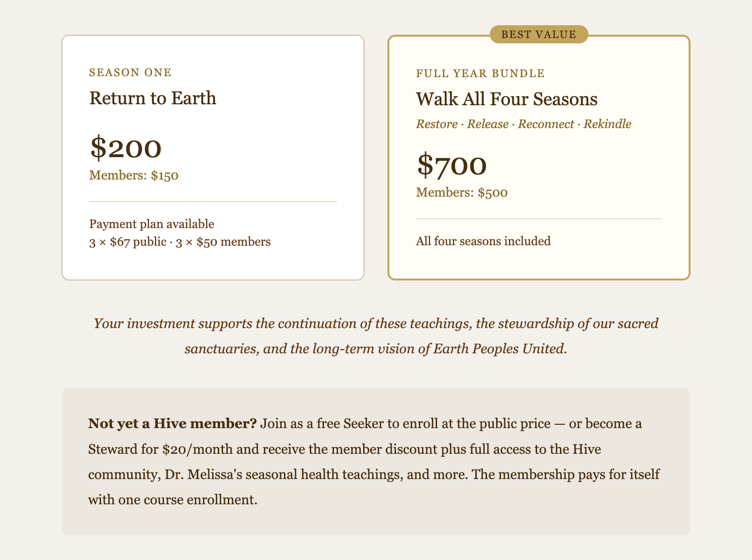
Task: Click the SEASON ONE label
Action: click(x=130, y=72)
